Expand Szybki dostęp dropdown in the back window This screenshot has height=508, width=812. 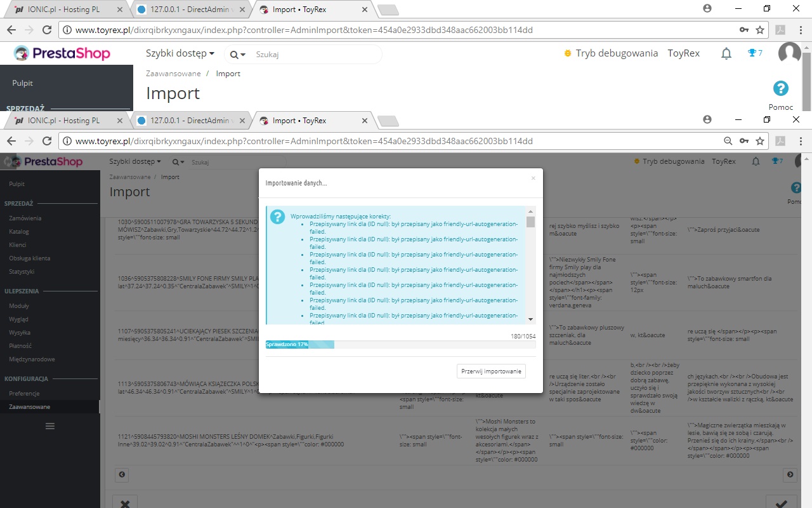180,53
